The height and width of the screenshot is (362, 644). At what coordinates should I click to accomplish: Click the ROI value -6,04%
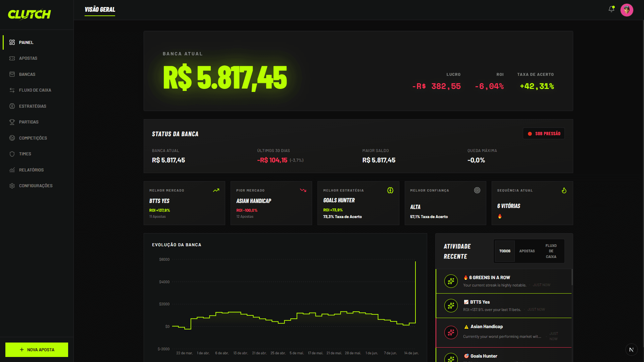489,86
